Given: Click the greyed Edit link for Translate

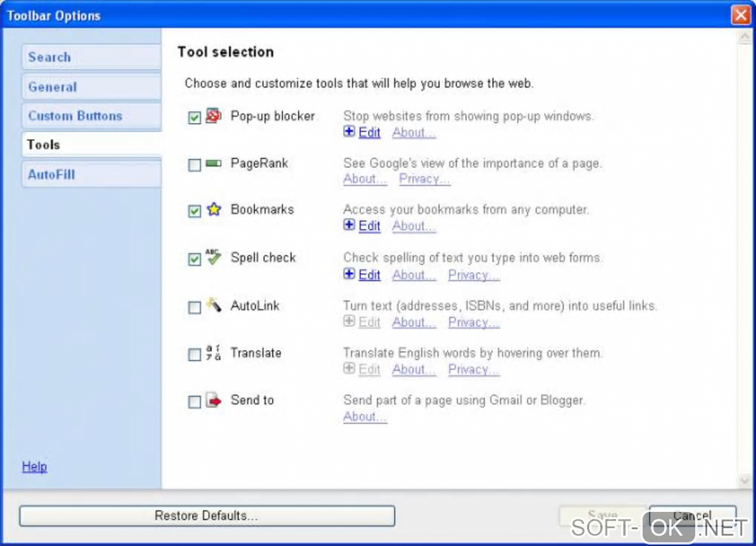Looking at the screenshot, I should click(369, 369).
